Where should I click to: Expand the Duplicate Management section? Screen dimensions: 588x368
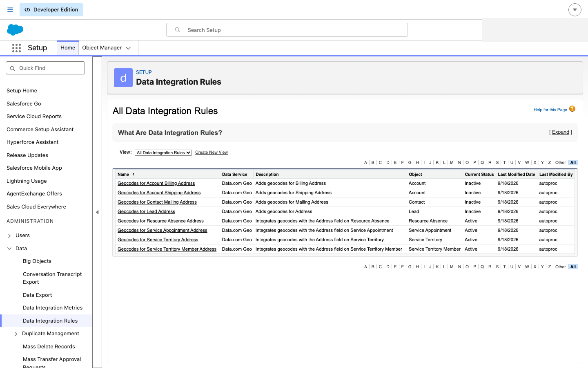[16, 334]
